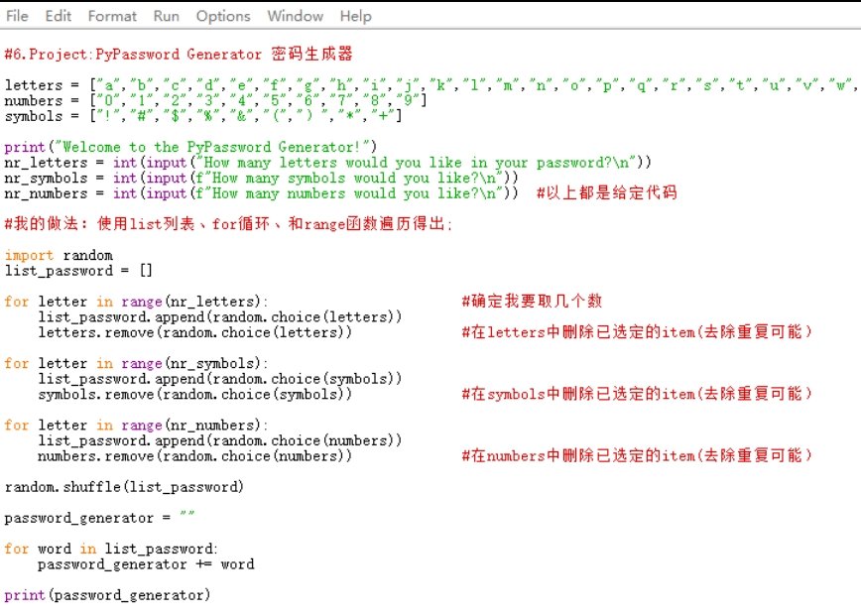
Task: Click 'for letter in range(nr_letters):' line
Action: coord(136,302)
